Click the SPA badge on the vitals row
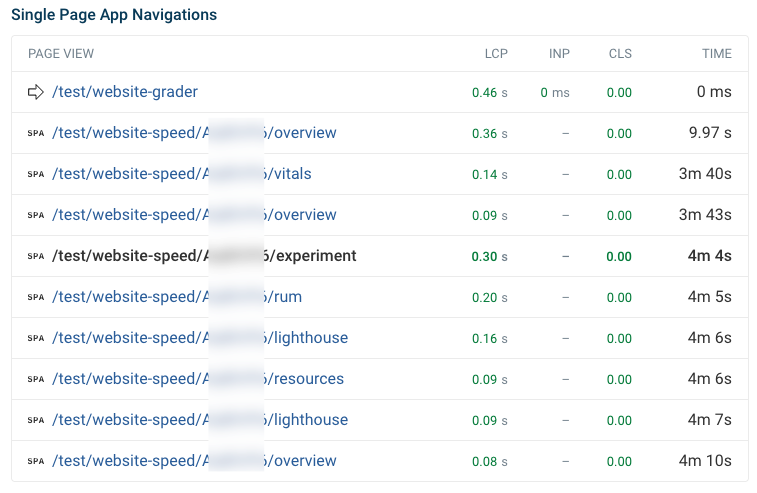The width and height of the screenshot is (757, 493). (x=36, y=174)
